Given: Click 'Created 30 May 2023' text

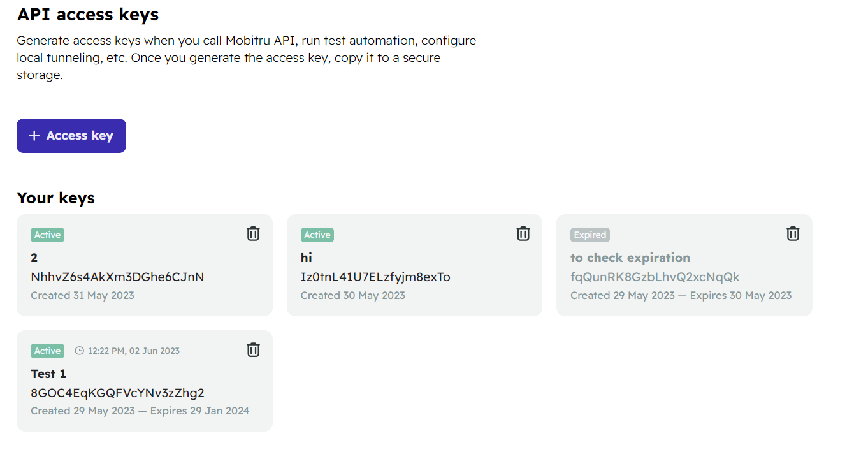Looking at the screenshot, I should (x=353, y=295).
